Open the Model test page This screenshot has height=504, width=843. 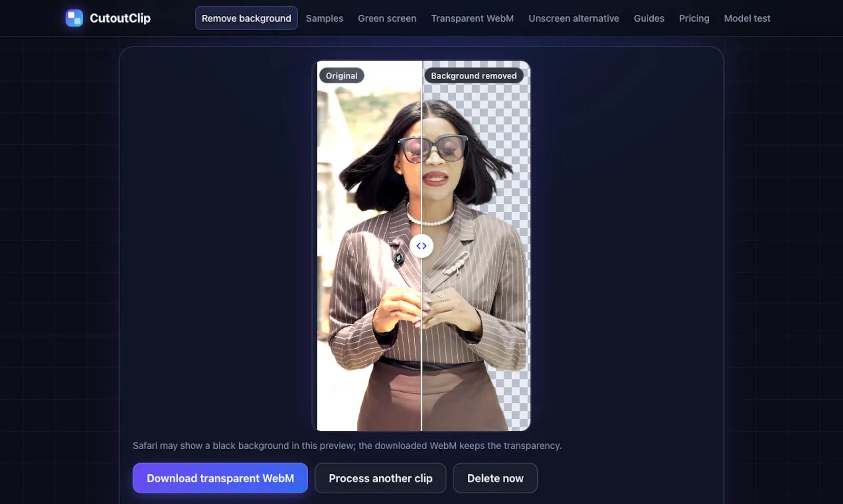point(747,18)
